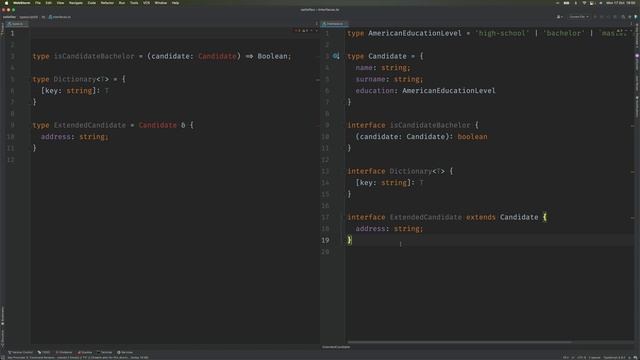Screen dimensions: 640x360
Task: Click 'education' property in Candidate type
Action: tap(374, 91)
